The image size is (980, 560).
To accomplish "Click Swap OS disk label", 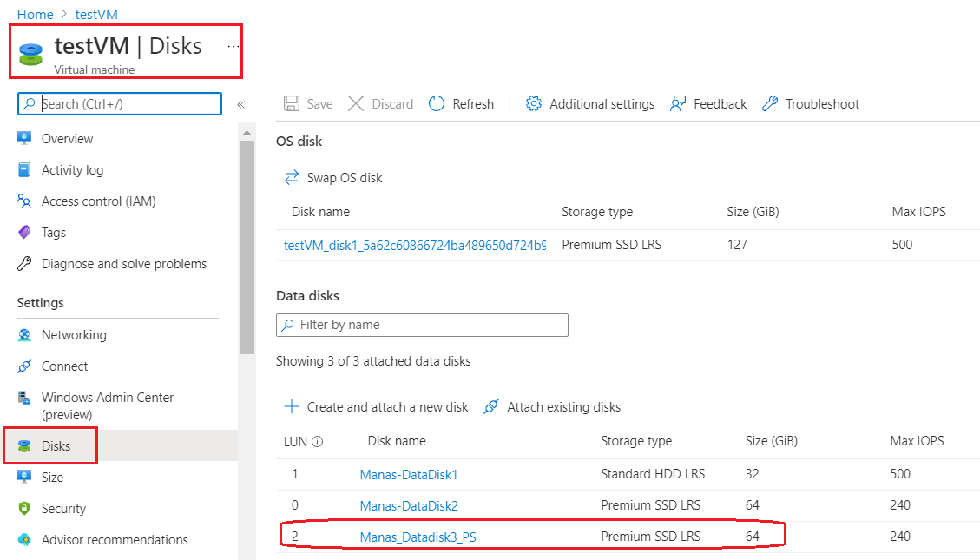I will [x=345, y=178].
